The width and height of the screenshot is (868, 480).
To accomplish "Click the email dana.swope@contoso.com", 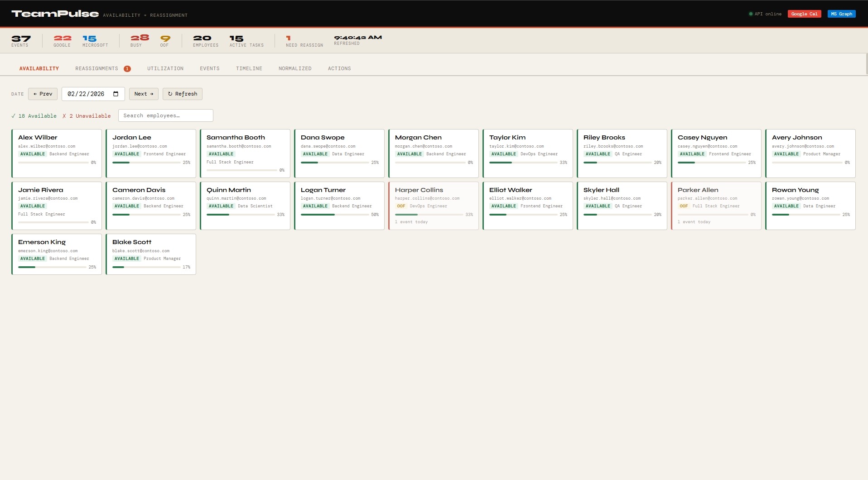I will pos(328,146).
